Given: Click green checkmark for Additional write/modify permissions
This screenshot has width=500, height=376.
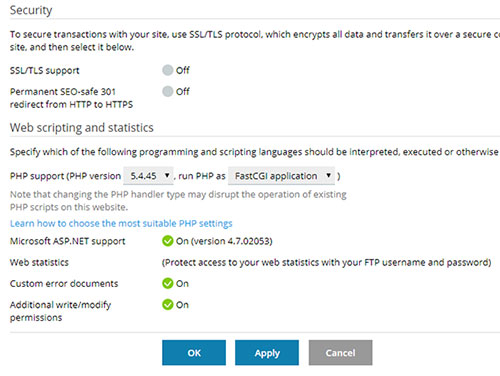Looking at the screenshot, I should (x=168, y=305).
